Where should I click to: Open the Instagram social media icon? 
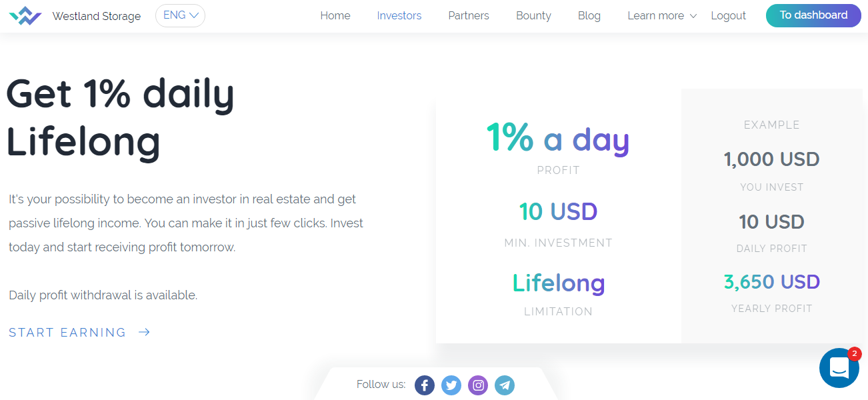click(x=478, y=385)
